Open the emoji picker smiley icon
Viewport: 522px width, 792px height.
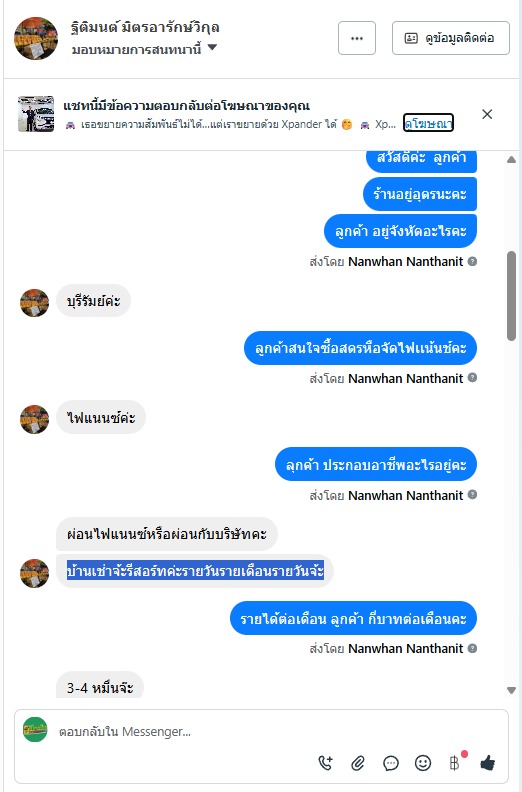(x=422, y=763)
